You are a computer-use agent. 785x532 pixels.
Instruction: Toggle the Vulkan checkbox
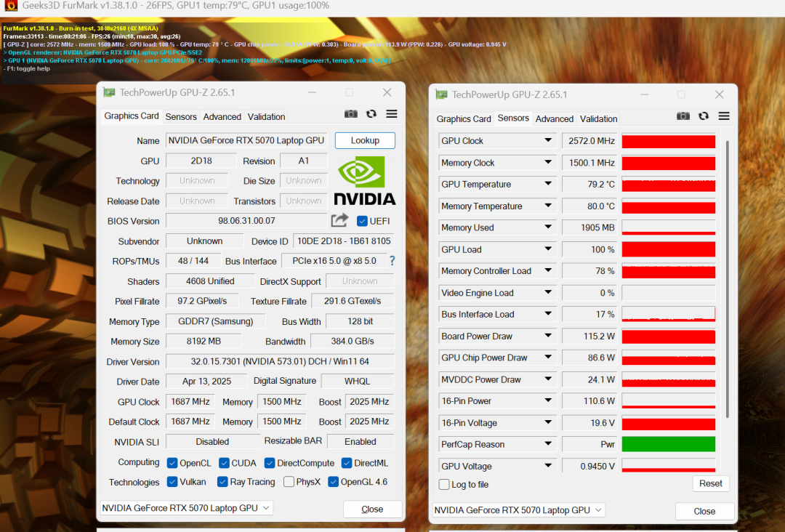(172, 481)
